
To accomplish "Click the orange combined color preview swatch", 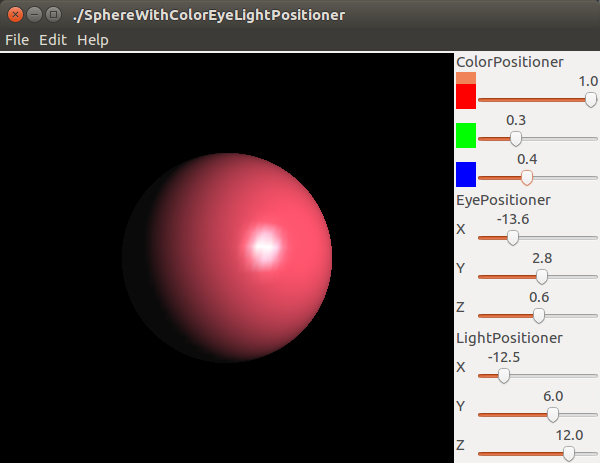I will pyautogui.click(x=466, y=78).
